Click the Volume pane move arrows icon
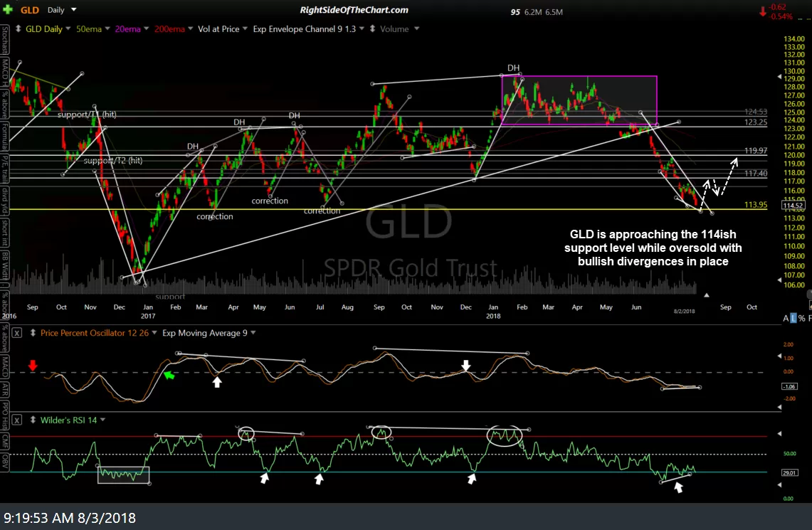The height and width of the screenshot is (530, 812). (x=372, y=29)
